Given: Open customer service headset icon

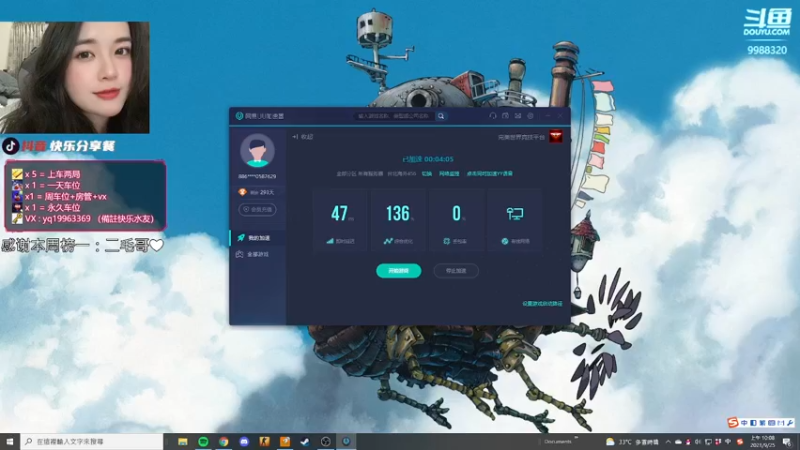Looking at the screenshot, I should (492, 116).
